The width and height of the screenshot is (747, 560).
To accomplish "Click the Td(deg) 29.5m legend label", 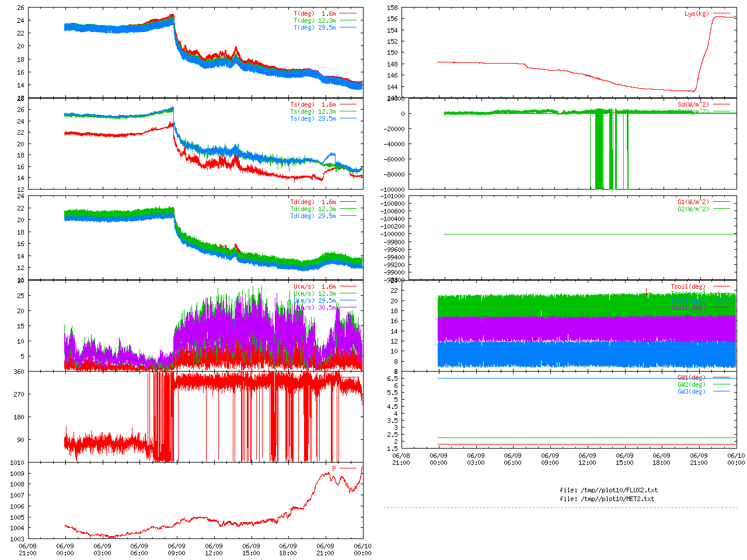I will [x=313, y=216].
